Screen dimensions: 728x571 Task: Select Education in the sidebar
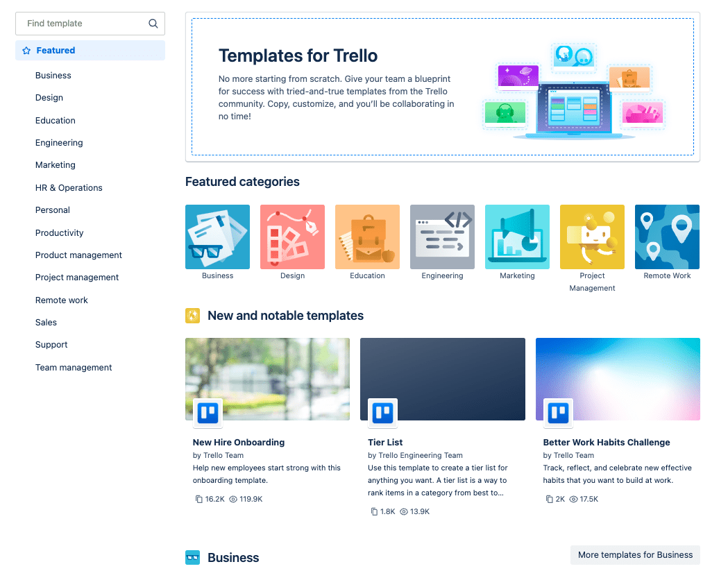(x=56, y=120)
